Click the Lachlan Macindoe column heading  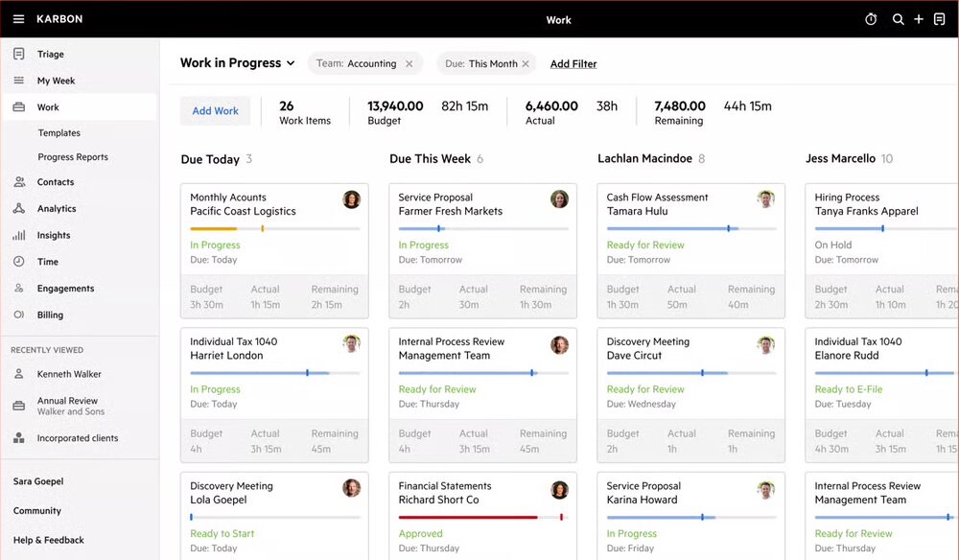click(x=644, y=158)
